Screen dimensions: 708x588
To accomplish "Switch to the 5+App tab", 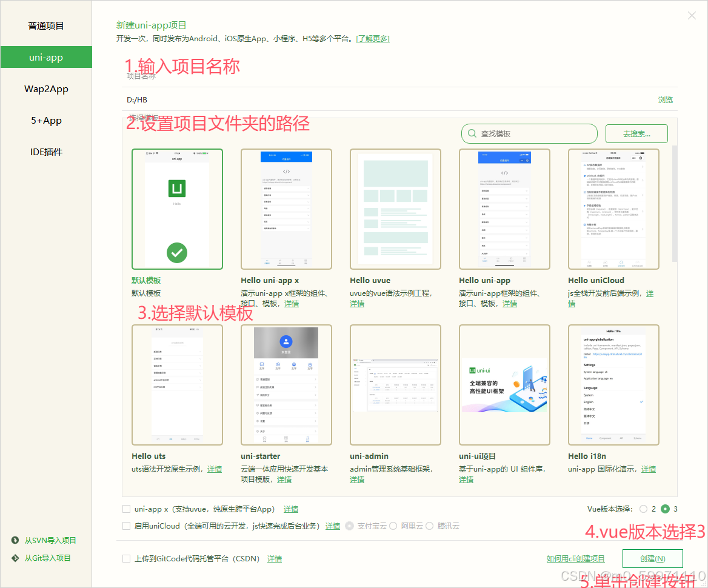I will pyautogui.click(x=46, y=121).
